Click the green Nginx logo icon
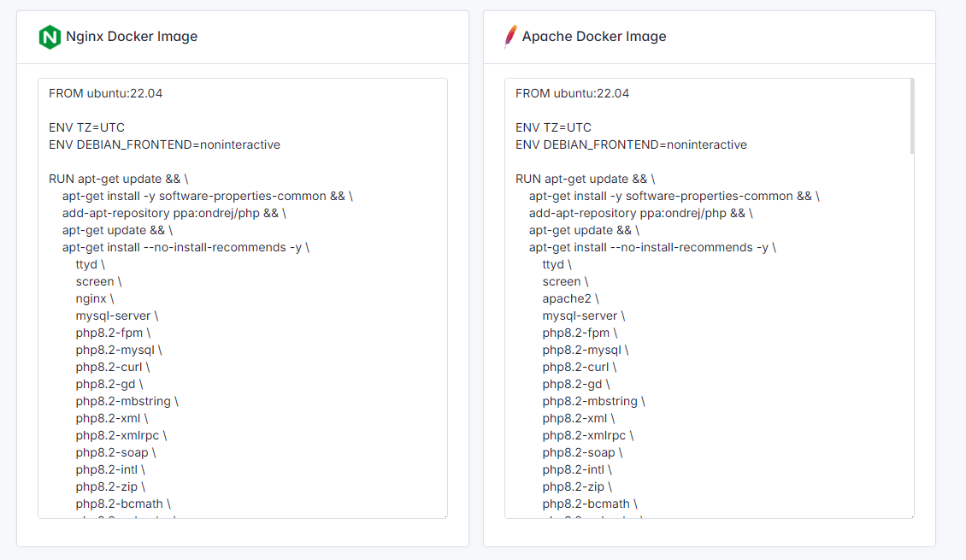Screen dimensions: 966x560 (x=50, y=37)
